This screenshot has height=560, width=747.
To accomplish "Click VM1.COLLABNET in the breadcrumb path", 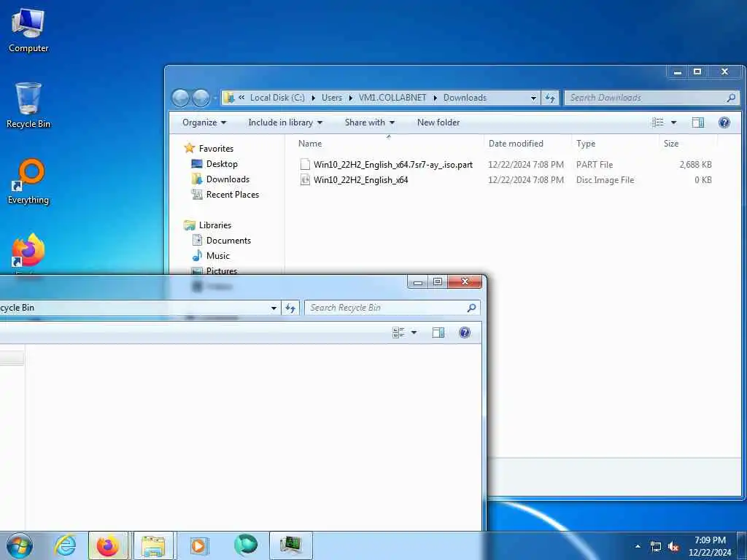I will 392,98.
